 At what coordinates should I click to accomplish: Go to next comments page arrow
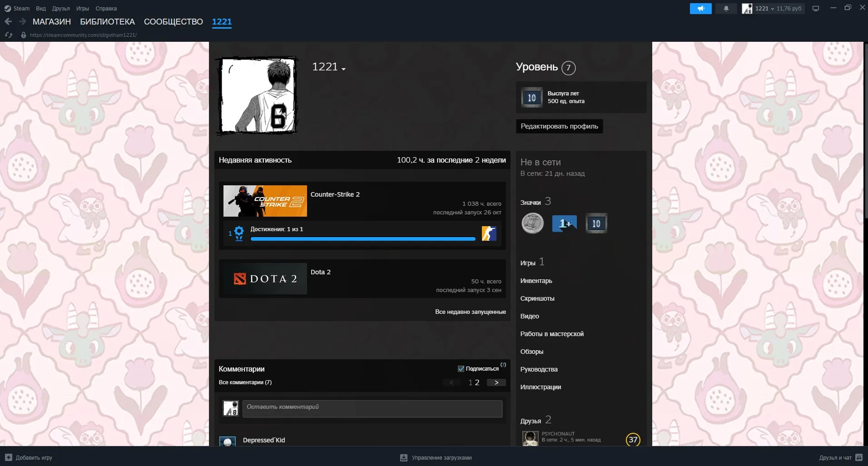[496, 382]
